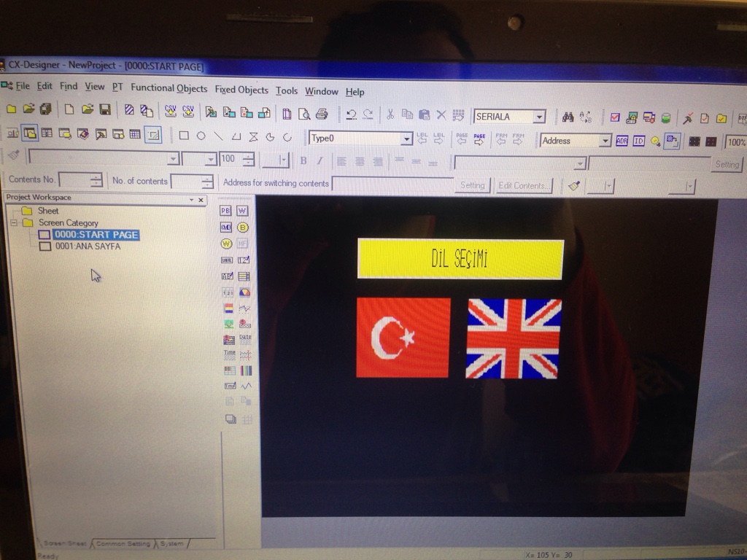Select the Date object icon
Screen dimensions: 747x560
point(245,339)
